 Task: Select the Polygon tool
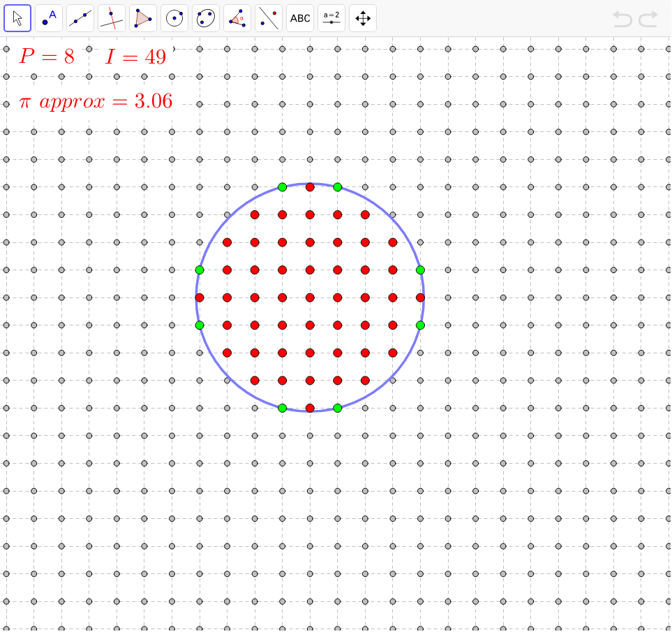pos(142,17)
